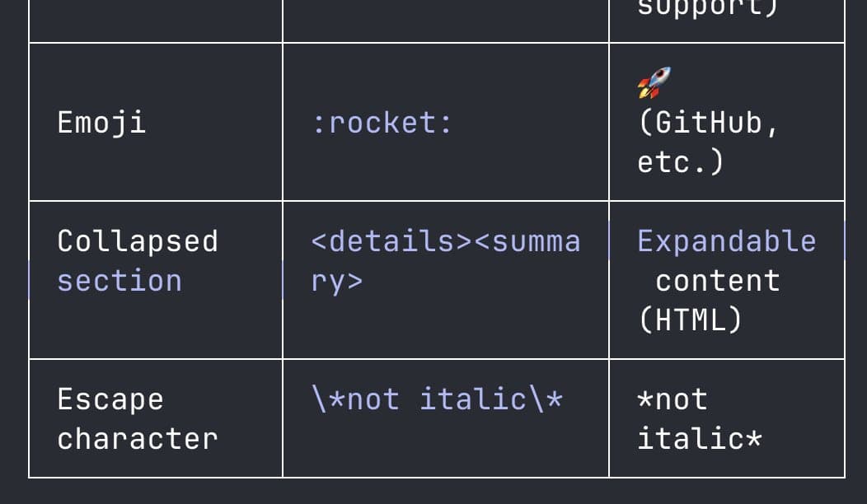Click the word "character" in last row
The width and height of the screenshot is (867, 504).
tap(138, 438)
